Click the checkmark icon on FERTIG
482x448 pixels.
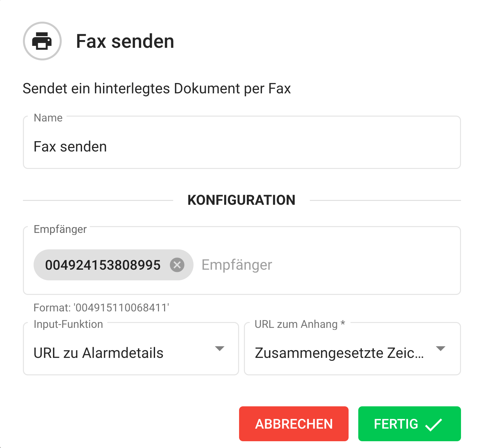pos(433,424)
